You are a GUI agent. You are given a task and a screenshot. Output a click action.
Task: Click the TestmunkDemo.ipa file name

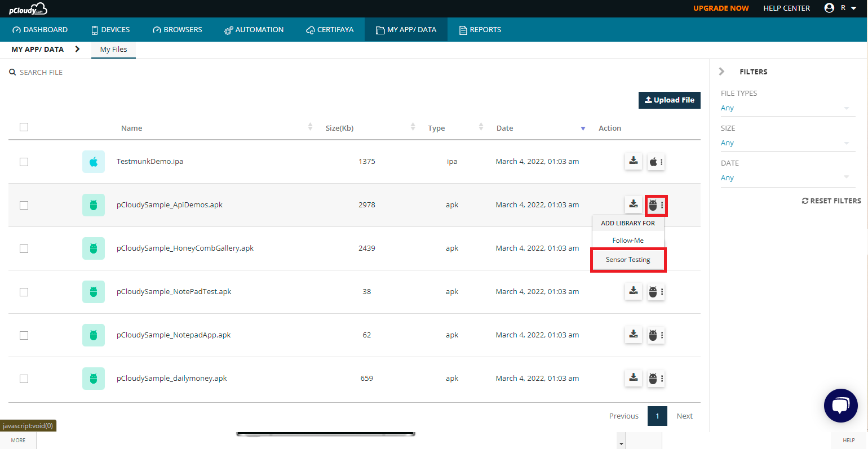[x=150, y=161]
